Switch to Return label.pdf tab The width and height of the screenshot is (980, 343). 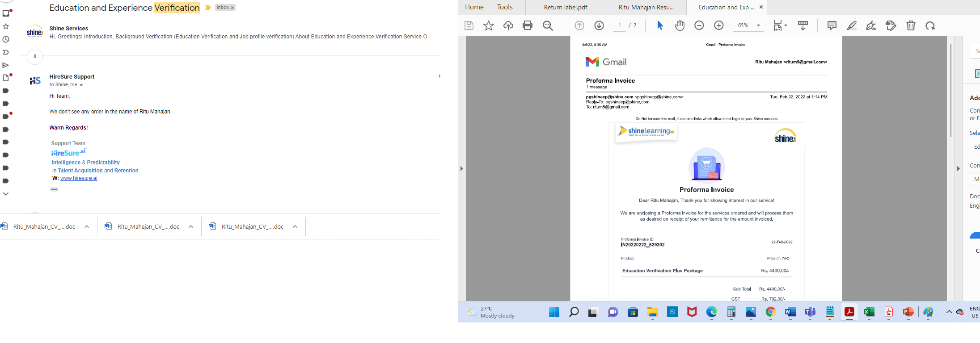coord(566,7)
